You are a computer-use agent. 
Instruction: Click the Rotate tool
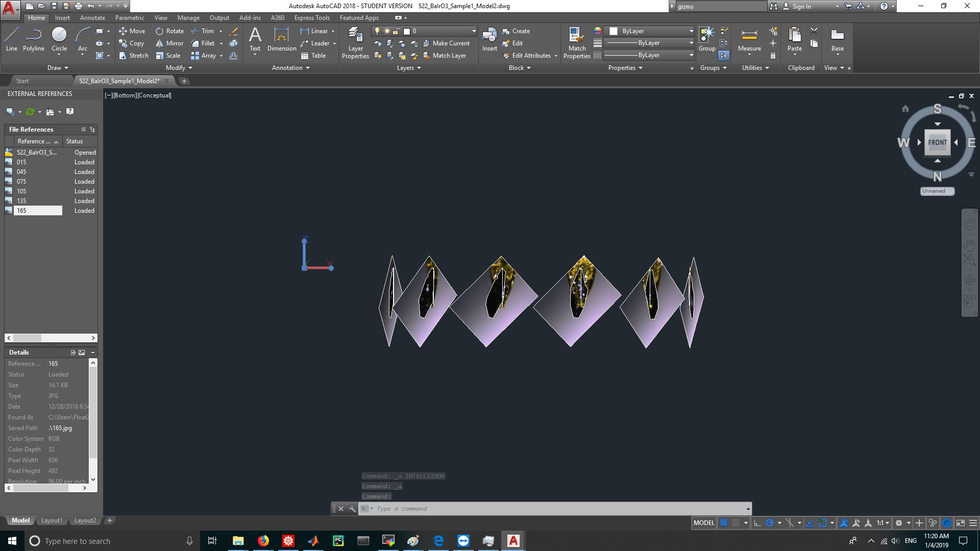click(x=170, y=31)
